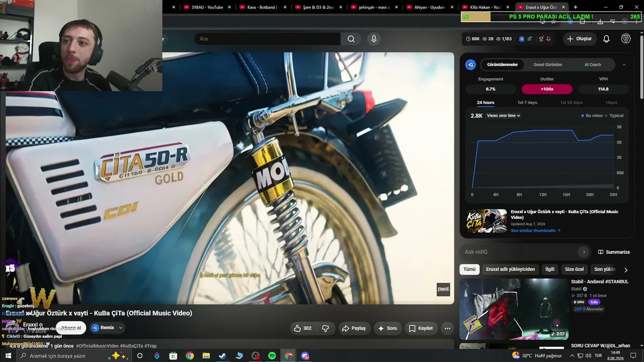Click the Remix button
Image resolution: width=644 pixels, height=362 pixels.
click(104, 328)
